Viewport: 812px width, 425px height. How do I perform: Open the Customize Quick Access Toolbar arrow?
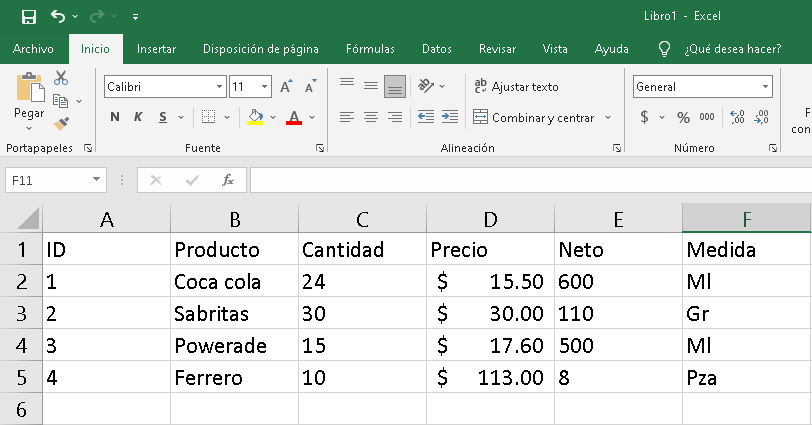click(135, 17)
